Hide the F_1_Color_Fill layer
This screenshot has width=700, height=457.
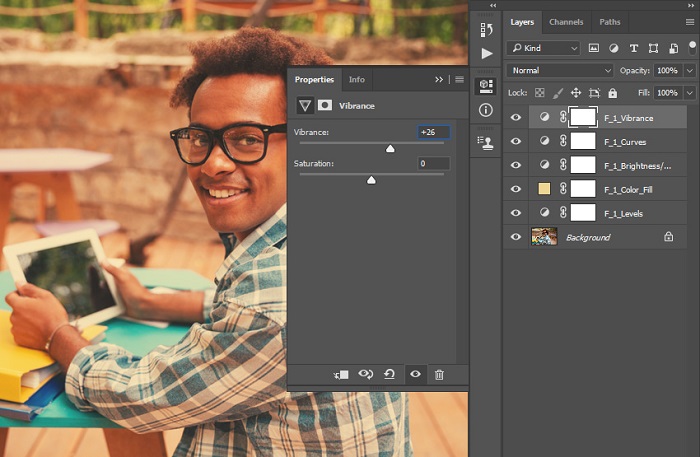tap(516, 189)
